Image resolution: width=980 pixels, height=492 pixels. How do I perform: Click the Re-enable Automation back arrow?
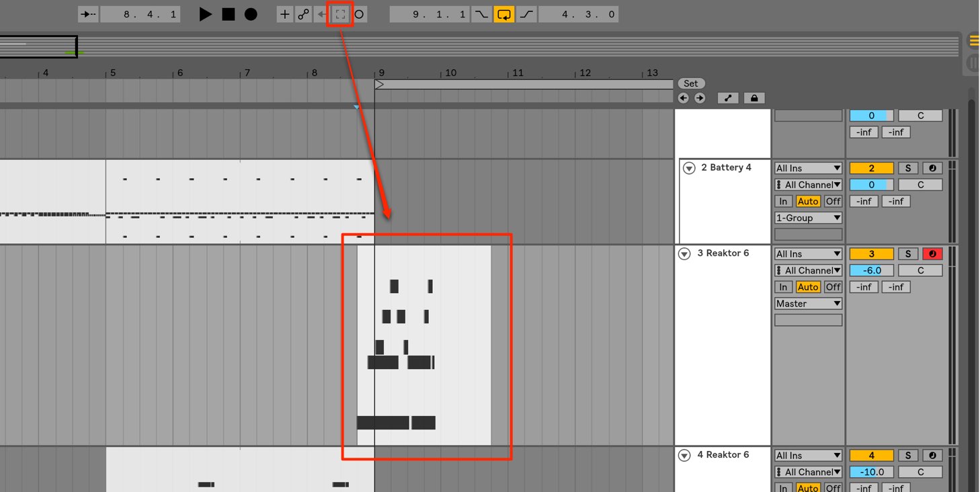321,14
